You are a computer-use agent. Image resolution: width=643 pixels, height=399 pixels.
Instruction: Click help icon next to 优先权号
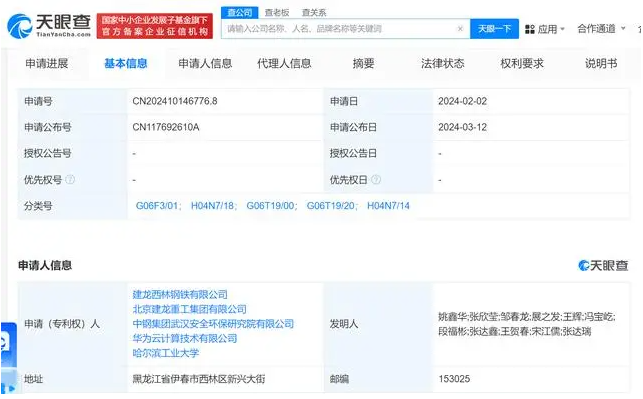(70, 179)
